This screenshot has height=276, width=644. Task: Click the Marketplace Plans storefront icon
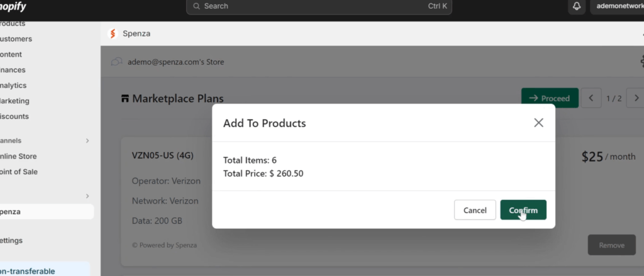point(125,99)
